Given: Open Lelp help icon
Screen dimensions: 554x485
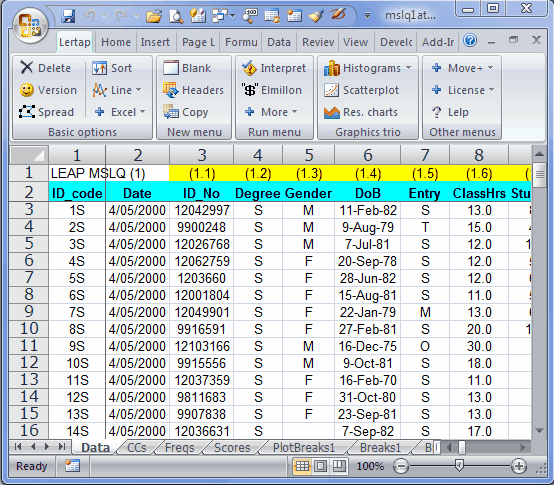Looking at the screenshot, I should pos(437,112).
